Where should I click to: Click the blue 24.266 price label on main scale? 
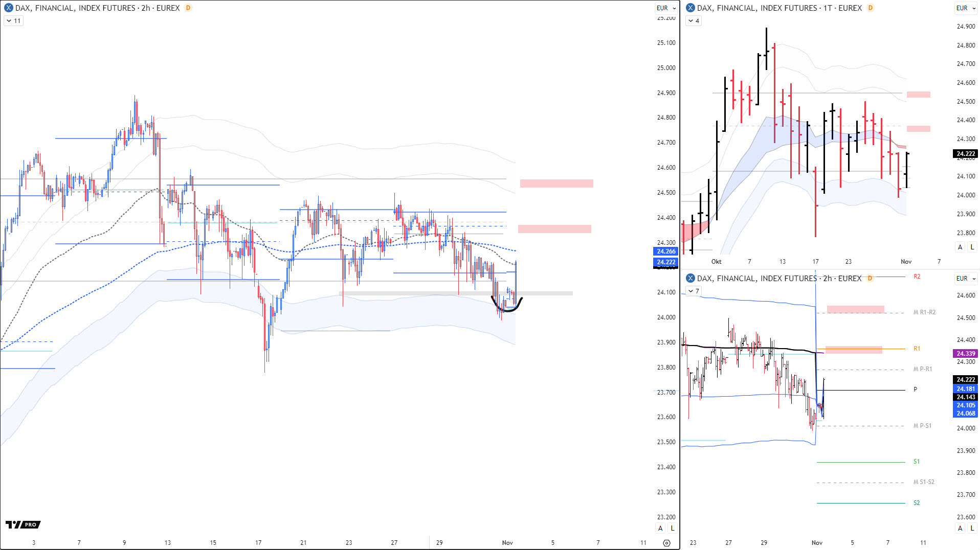[666, 251]
